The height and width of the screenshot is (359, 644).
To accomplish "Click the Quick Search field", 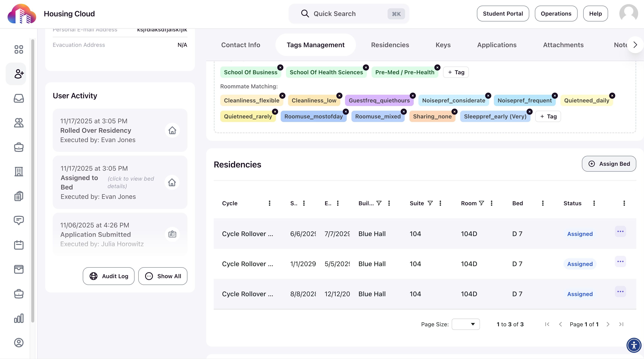I will pyautogui.click(x=348, y=14).
